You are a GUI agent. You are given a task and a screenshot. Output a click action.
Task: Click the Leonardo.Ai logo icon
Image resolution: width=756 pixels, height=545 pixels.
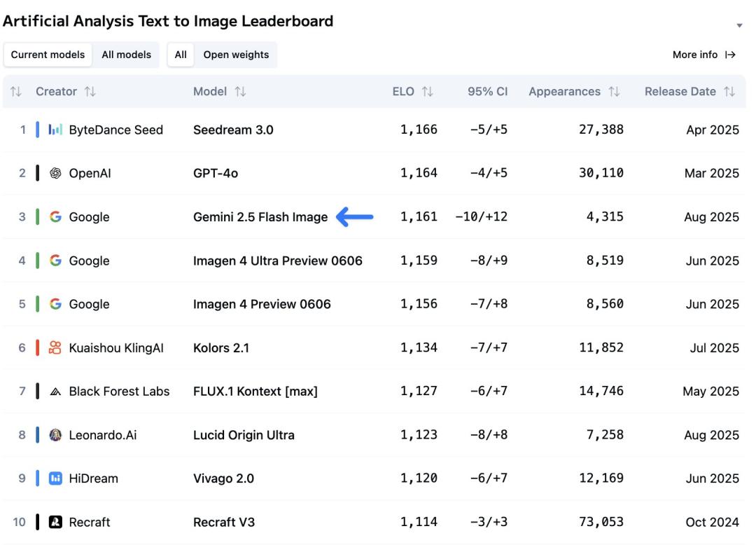click(55, 435)
